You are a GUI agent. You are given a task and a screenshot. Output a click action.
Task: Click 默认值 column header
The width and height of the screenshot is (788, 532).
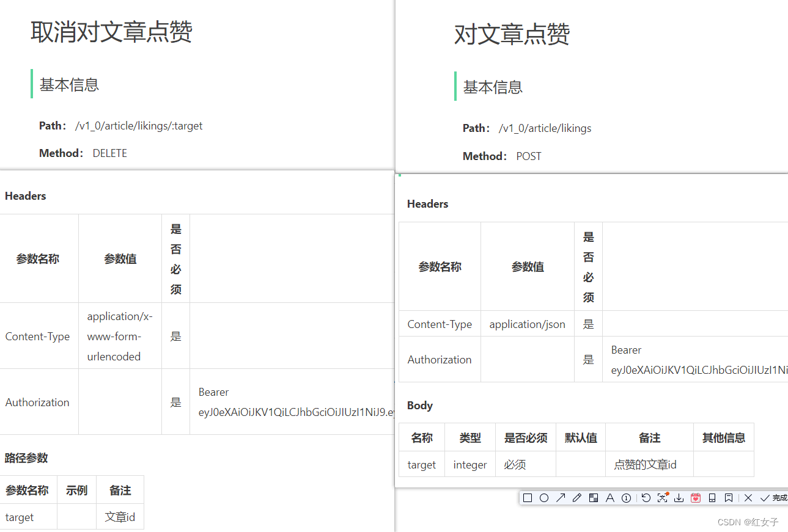581,438
